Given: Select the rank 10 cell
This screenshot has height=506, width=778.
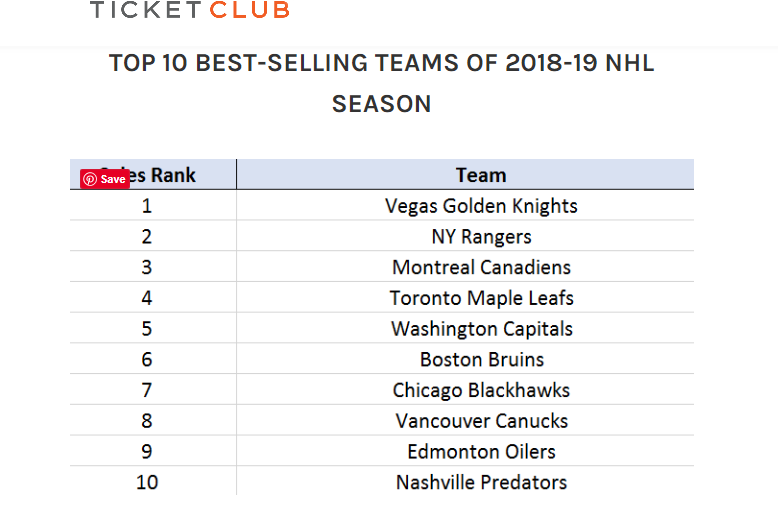Looking at the screenshot, I should 147,482.
